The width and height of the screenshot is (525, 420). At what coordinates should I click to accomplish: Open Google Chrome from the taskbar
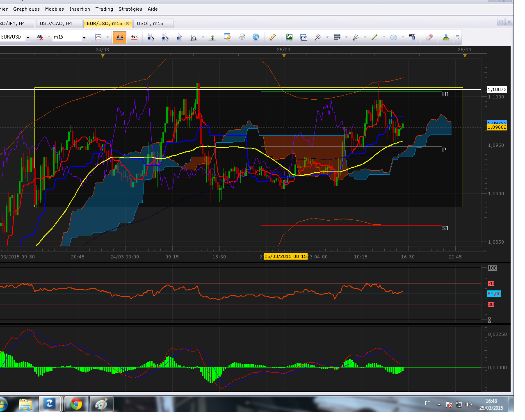click(76, 404)
